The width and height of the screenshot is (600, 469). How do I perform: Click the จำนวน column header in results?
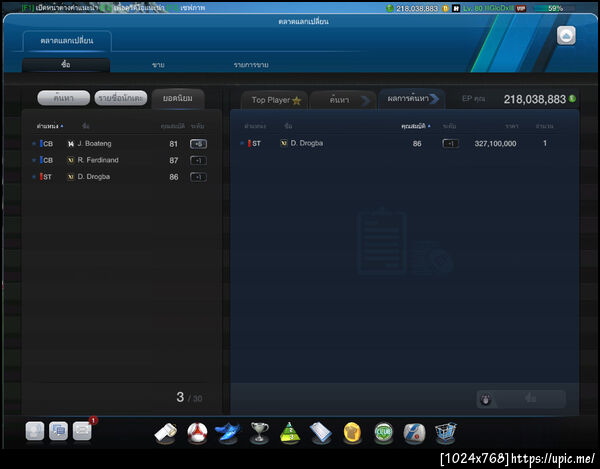(x=545, y=126)
